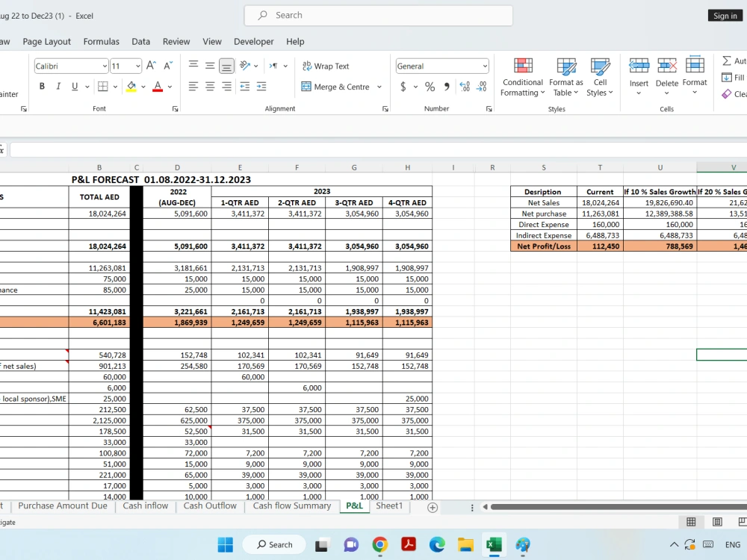Click the horizontal scrollbar thumb
The image size is (747, 560).
pyautogui.click(x=619, y=507)
